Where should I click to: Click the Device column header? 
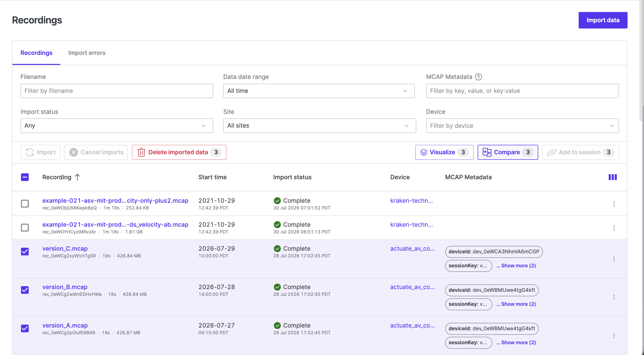400,177
